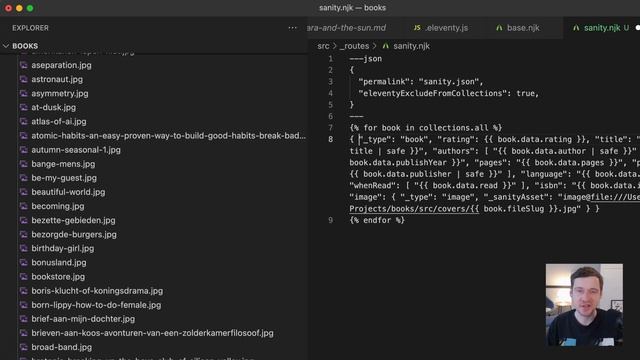Screen dimensions: 640x360
Task: Select brieven-aan-koos zolderkamerfilosoof image
Action: [152, 333]
